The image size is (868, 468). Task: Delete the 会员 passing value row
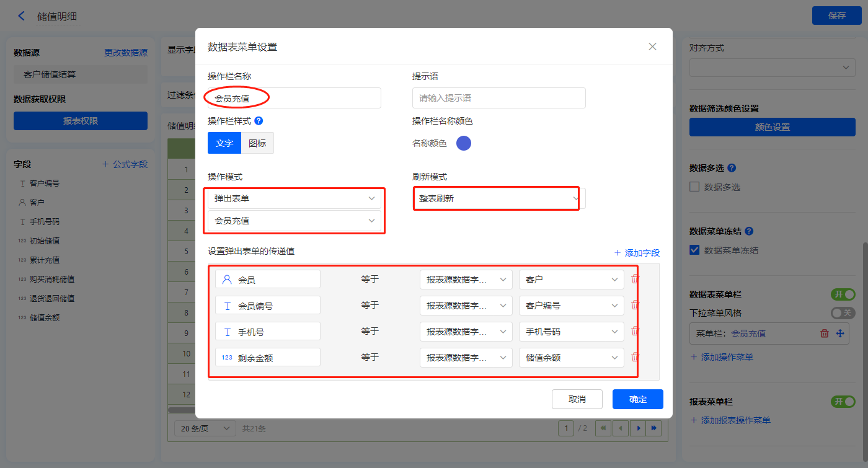tap(635, 279)
